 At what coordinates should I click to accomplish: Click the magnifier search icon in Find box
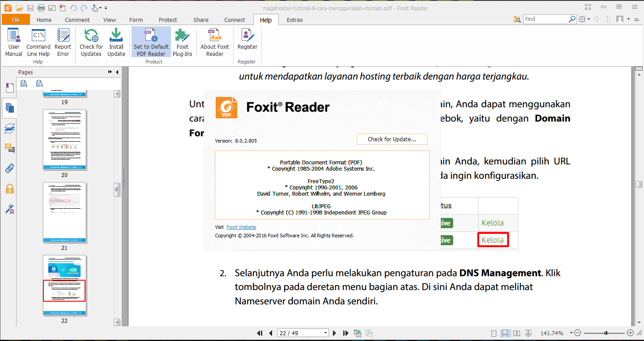pos(572,19)
